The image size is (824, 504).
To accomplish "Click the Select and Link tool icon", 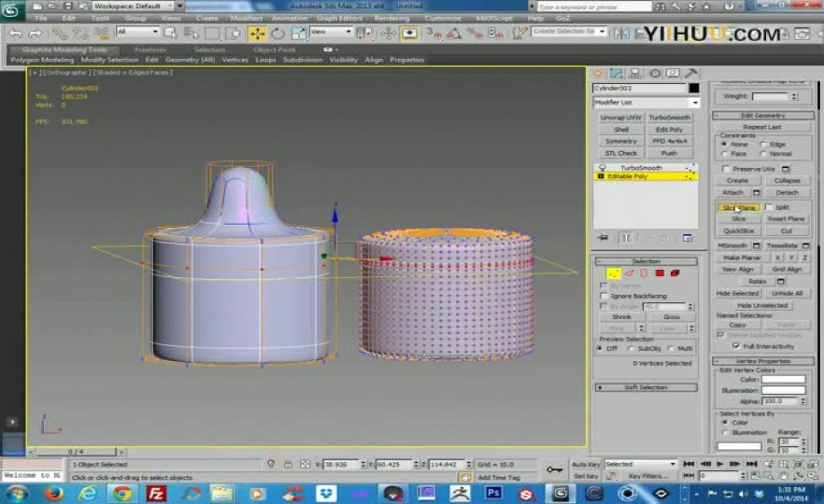I will (60, 34).
